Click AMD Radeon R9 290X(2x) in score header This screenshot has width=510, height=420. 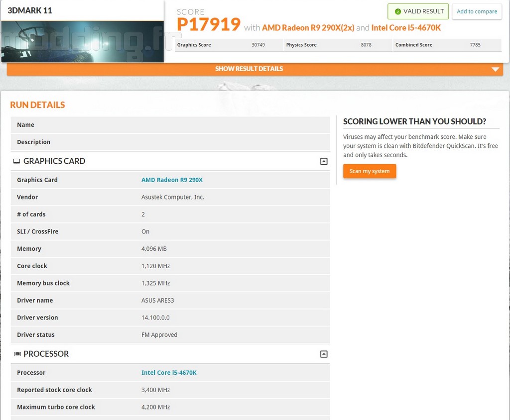308,28
